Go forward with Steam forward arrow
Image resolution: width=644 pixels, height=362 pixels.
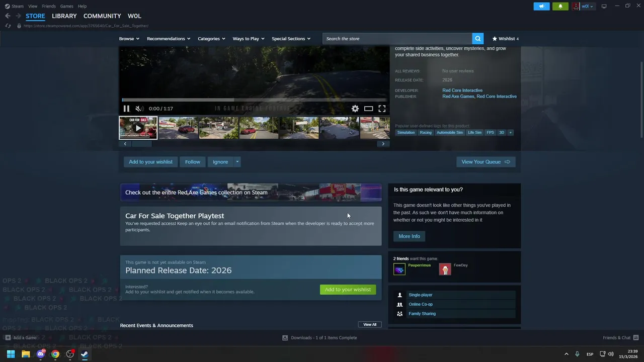(x=18, y=16)
